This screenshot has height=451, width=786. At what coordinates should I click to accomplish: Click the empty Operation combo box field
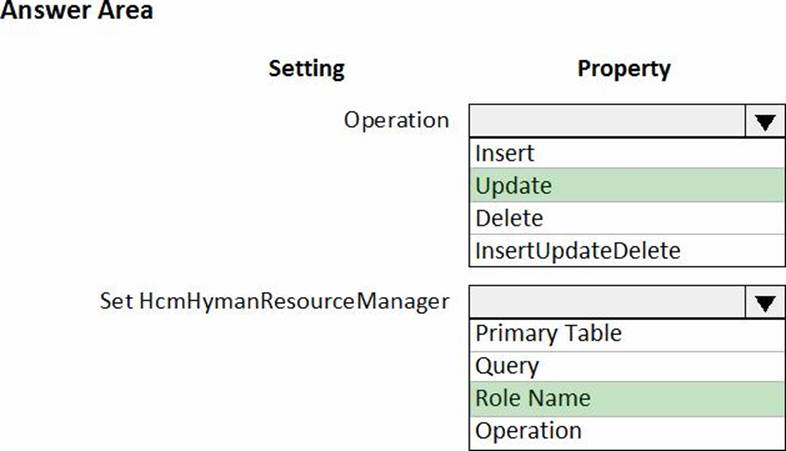click(x=606, y=122)
